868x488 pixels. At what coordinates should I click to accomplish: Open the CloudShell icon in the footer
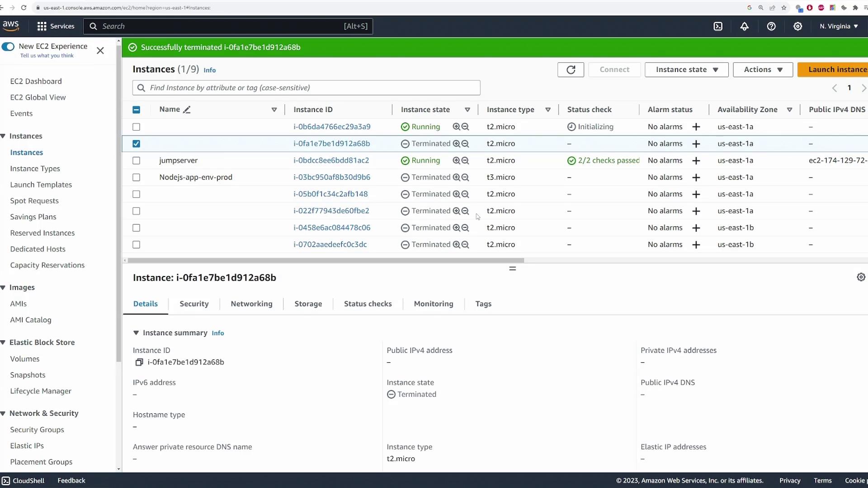click(x=6, y=481)
